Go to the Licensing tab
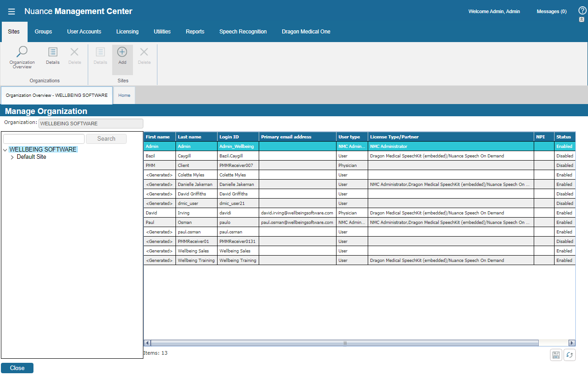The height and width of the screenshot is (380, 588). [128, 32]
